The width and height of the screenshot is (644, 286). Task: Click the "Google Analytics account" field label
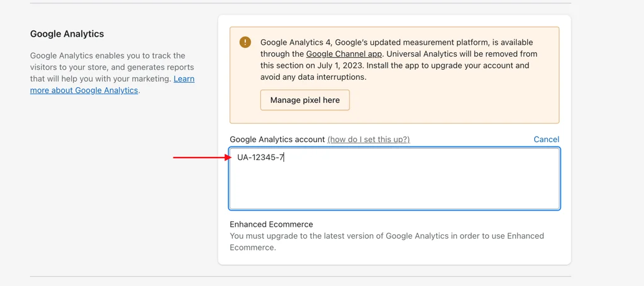coord(277,140)
